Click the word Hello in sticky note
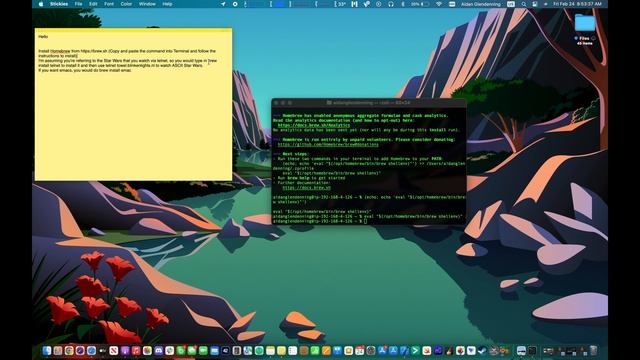 pyautogui.click(x=43, y=37)
